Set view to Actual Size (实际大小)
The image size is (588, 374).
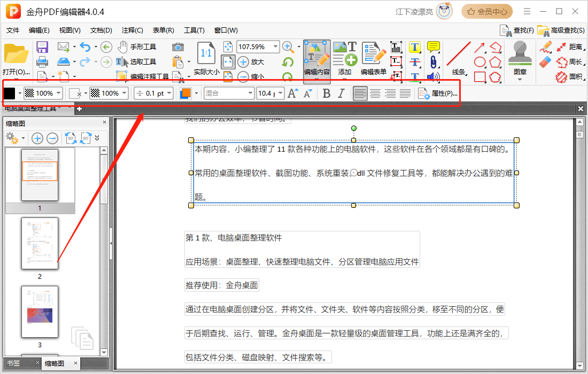[206, 59]
